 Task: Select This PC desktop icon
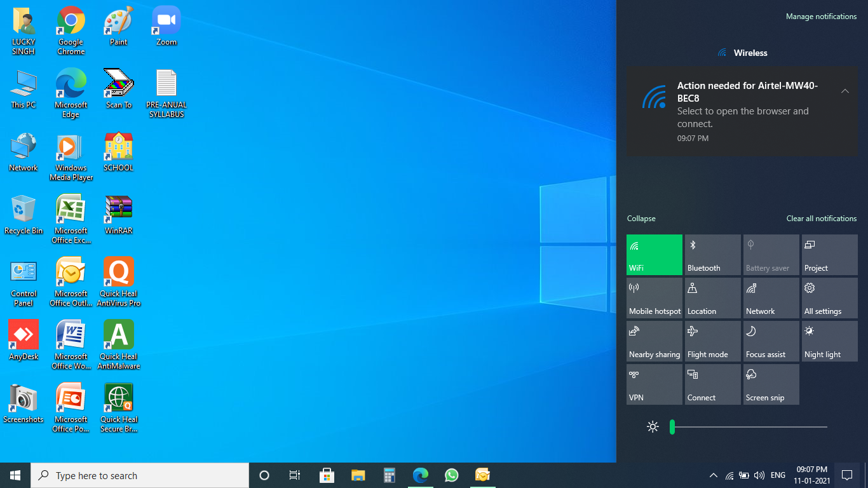[24, 89]
